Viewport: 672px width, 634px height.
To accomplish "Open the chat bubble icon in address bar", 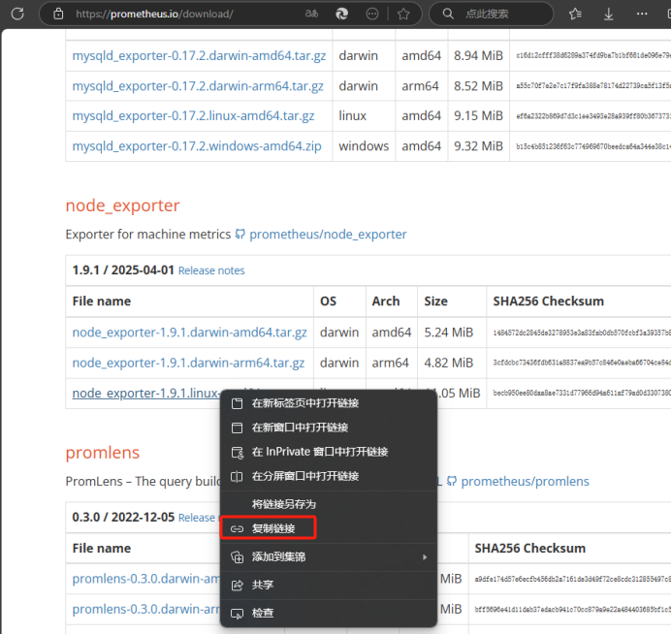I will (x=372, y=14).
